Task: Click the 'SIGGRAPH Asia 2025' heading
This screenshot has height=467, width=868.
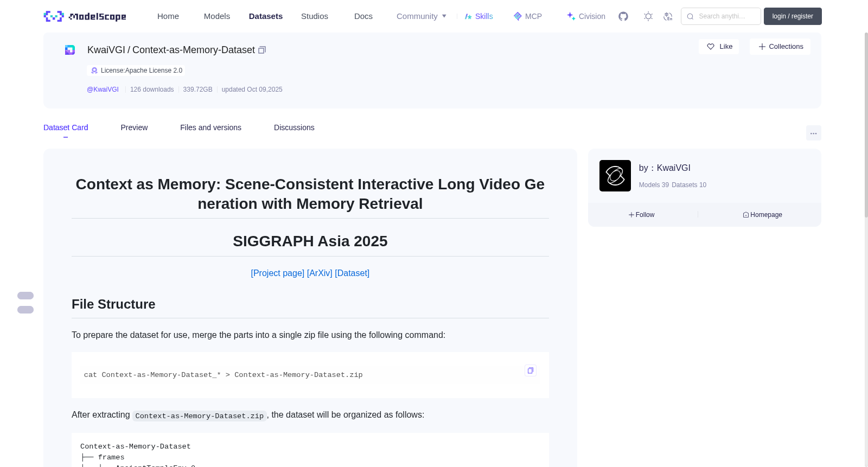Action: (x=310, y=241)
